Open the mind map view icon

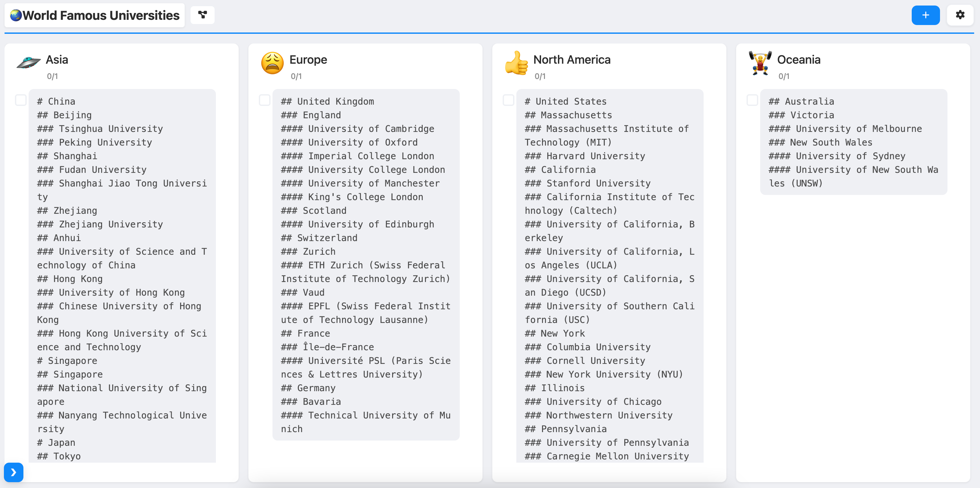pyautogui.click(x=202, y=15)
